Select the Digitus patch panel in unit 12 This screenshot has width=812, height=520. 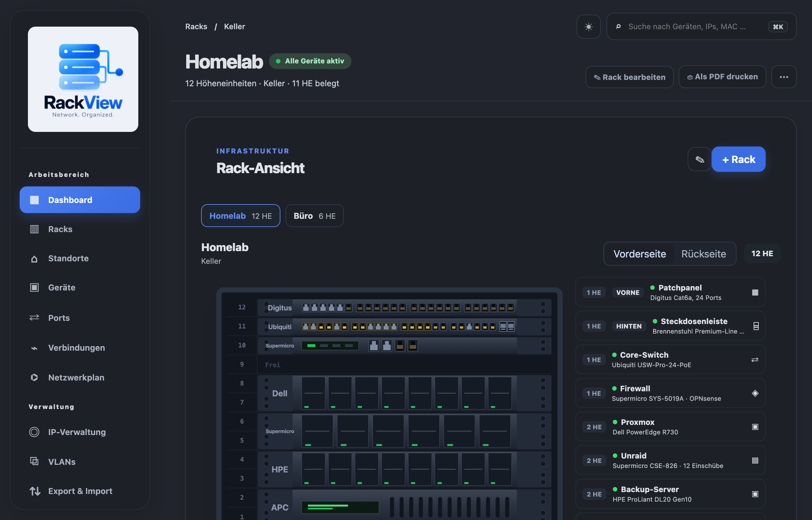[405, 308]
